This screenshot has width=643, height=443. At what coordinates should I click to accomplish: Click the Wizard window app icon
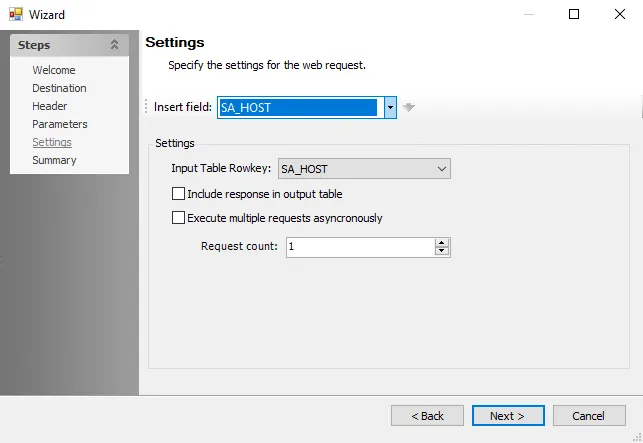pos(16,14)
